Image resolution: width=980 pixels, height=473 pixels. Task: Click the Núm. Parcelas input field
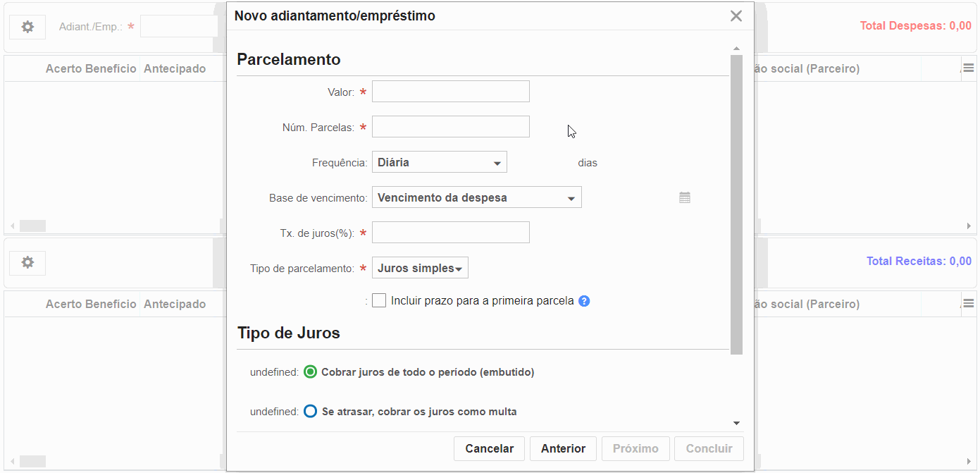pos(451,127)
